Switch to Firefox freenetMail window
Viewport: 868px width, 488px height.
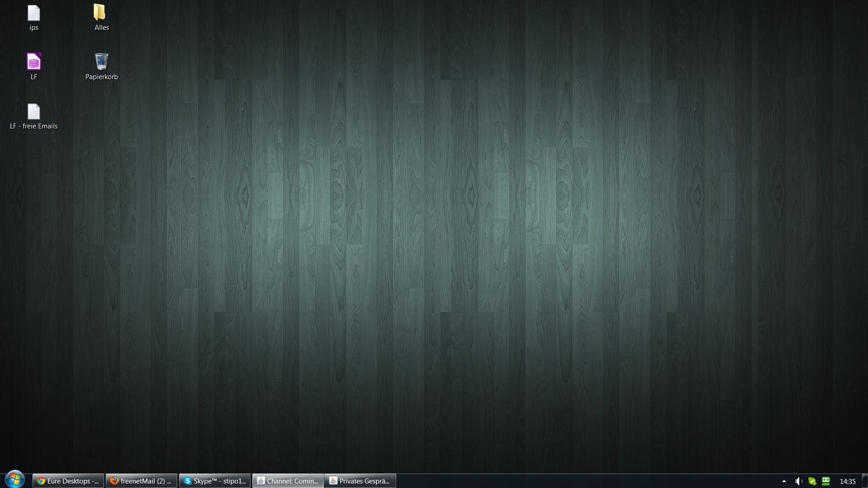tap(142, 481)
